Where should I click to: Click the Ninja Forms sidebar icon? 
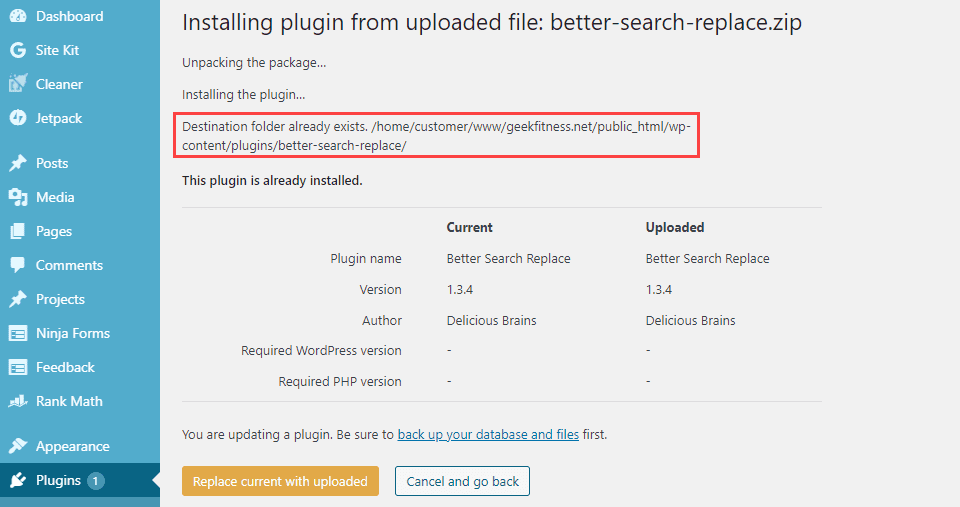click(x=17, y=333)
